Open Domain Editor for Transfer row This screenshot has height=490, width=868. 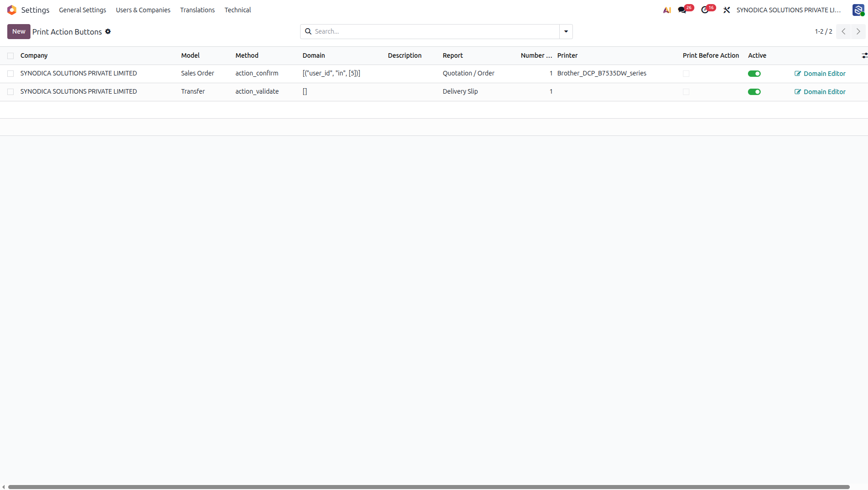pos(820,92)
